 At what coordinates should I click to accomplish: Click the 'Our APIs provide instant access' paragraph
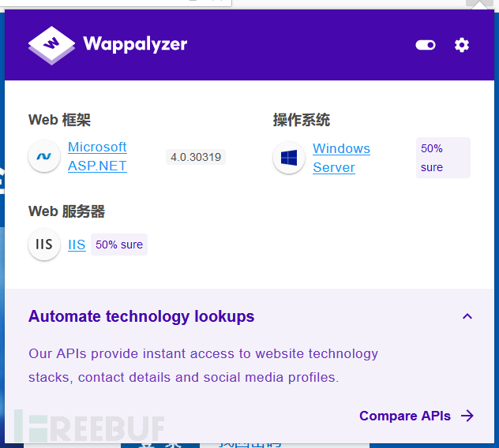point(203,365)
